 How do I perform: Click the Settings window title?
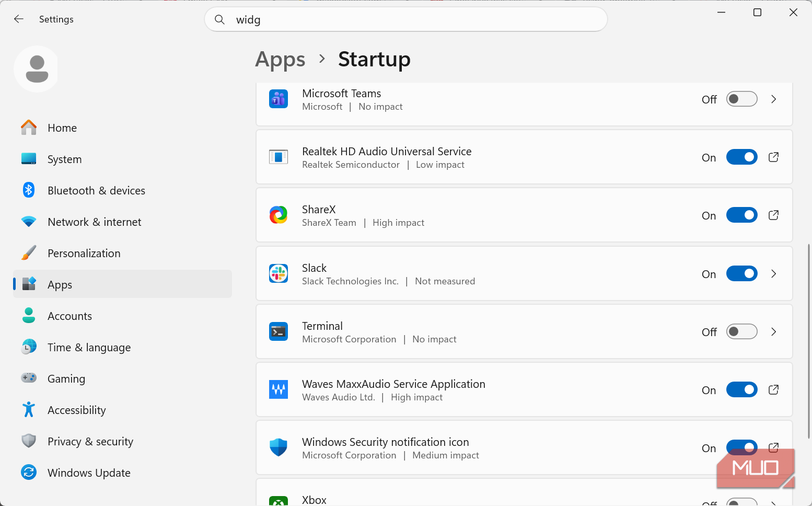56,19
